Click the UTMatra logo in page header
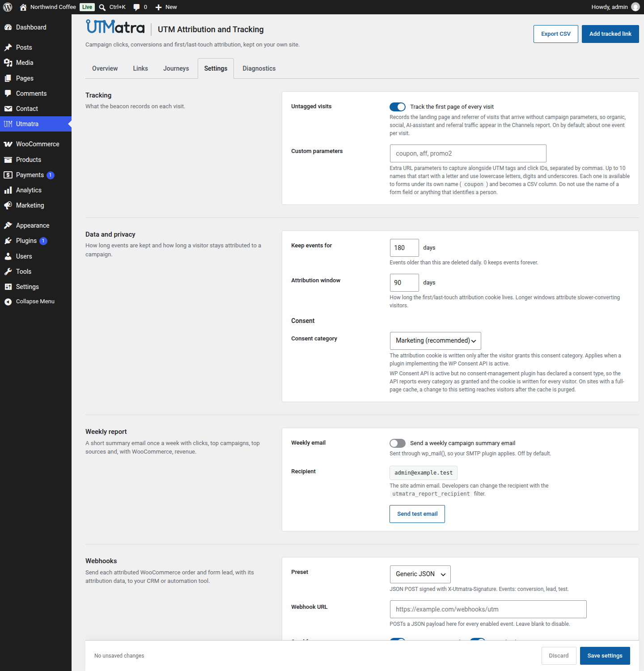644x671 pixels. pyautogui.click(x=115, y=27)
